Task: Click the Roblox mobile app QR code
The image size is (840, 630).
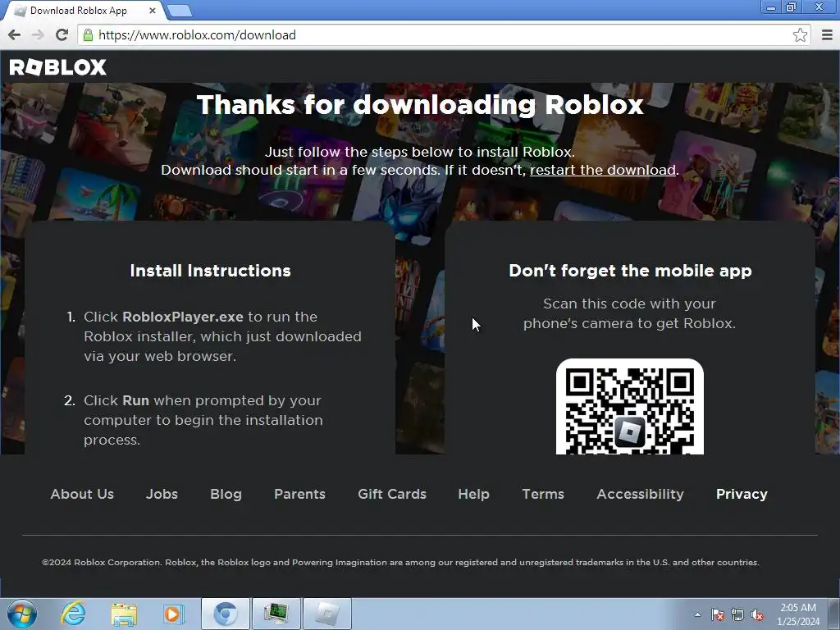Action: pyautogui.click(x=629, y=407)
